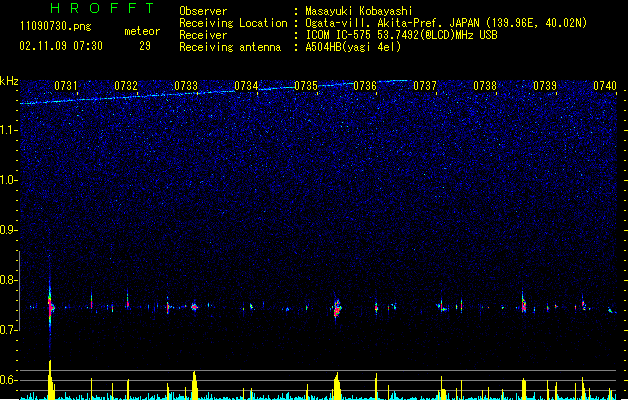The width and height of the screenshot is (629, 400).
Task: Click the meteor echo midway between 0738 and 0739
Action: point(523,305)
